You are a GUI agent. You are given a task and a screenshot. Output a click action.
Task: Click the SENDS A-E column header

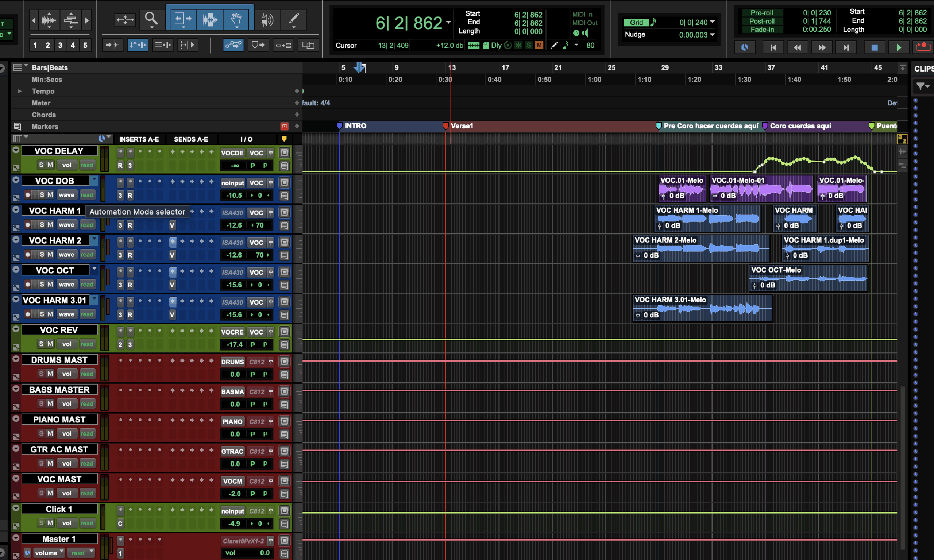190,139
